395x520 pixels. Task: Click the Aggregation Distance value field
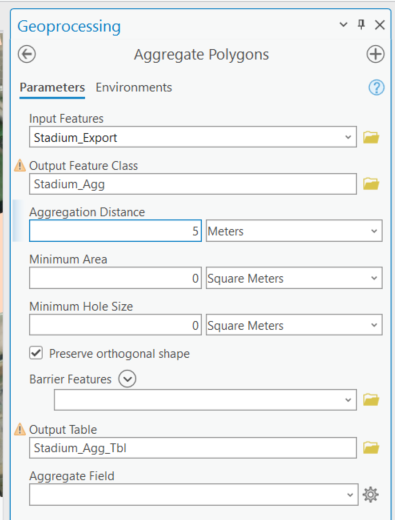pos(115,231)
